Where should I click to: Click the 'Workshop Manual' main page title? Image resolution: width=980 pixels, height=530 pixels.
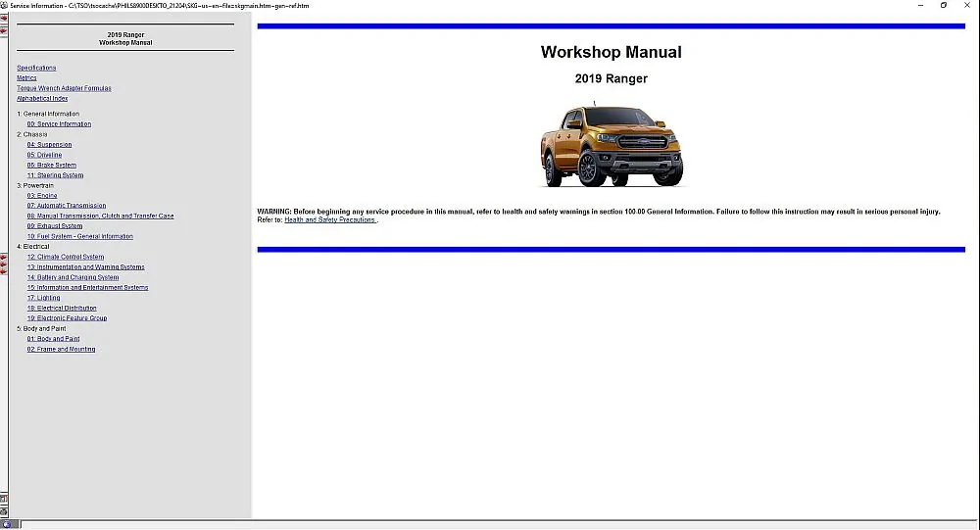[x=612, y=52]
